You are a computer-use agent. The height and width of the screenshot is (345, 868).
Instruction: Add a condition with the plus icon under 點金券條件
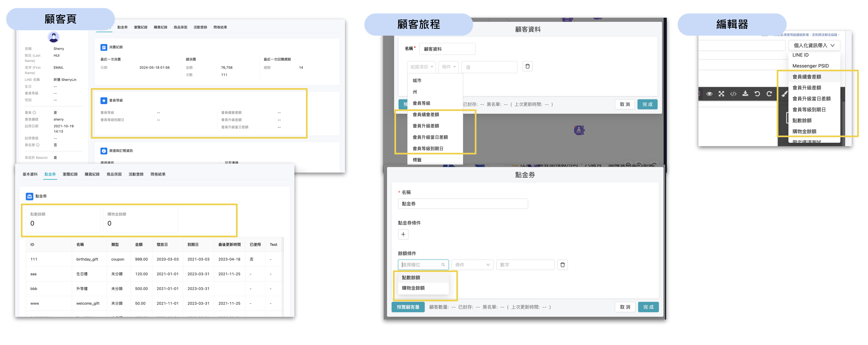pyautogui.click(x=403, y=234)
